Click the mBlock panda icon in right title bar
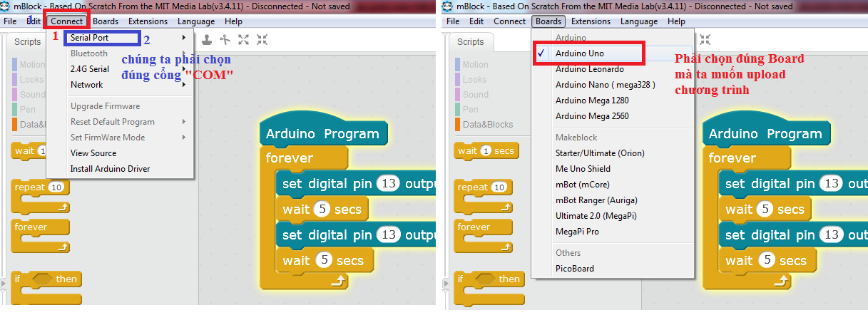Viewport: 868px width, 325px height. pyautogui.click(x=449, y=6)
